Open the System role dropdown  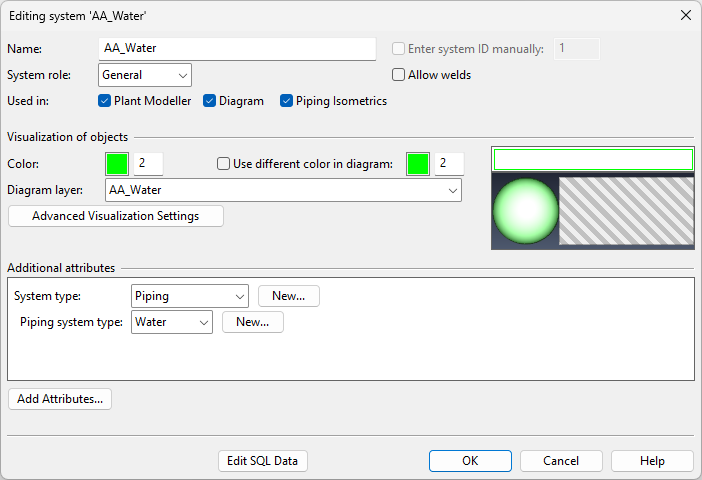pyautogui.click(x=145, y=75)
